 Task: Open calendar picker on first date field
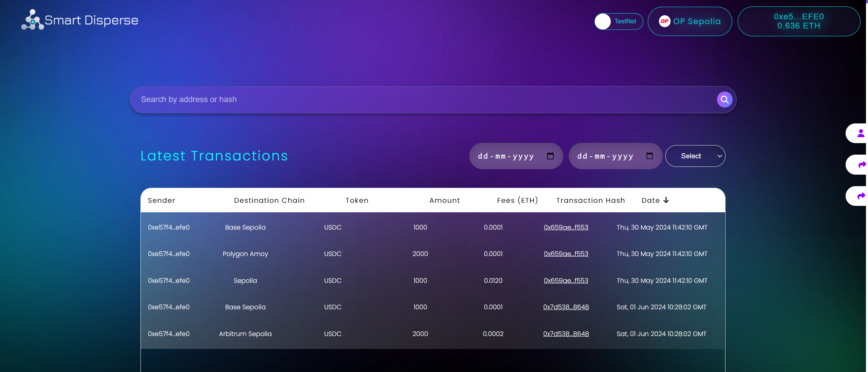tap(550, 156)
